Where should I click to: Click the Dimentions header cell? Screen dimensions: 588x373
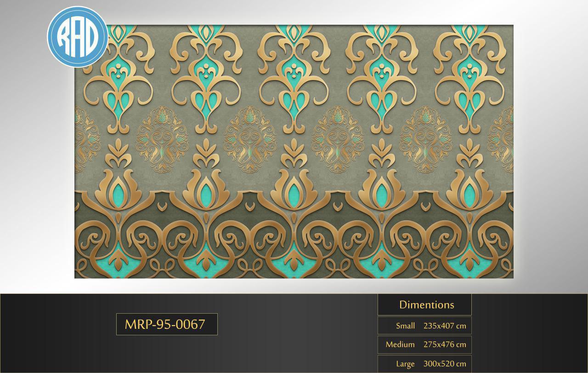424,304
